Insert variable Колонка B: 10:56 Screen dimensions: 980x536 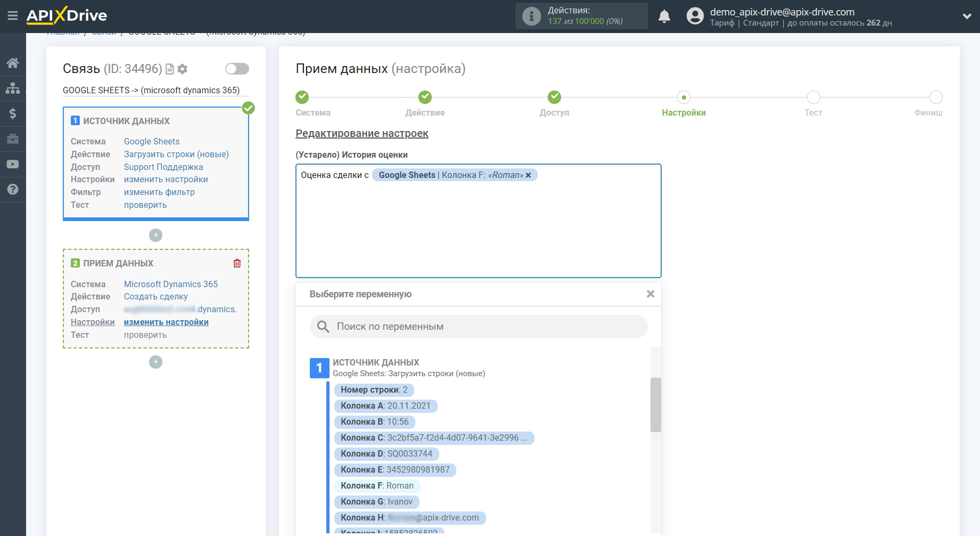[374, 422]
